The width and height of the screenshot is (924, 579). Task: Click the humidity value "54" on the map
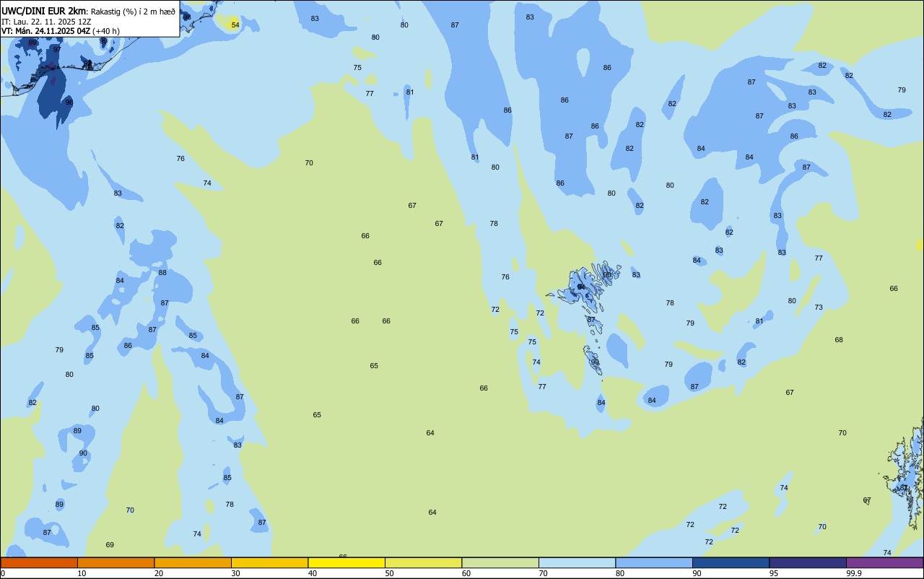235,25
